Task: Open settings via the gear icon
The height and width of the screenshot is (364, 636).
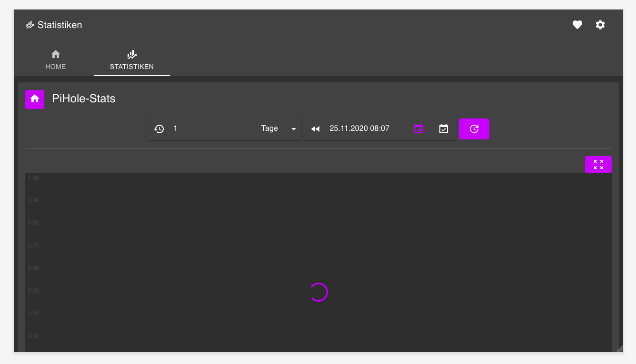Action: point(600,25)
